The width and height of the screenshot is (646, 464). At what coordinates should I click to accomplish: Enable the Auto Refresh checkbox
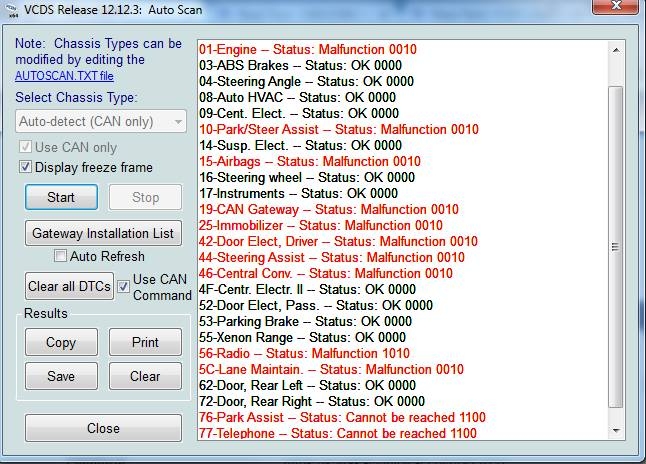coord(60,256)
